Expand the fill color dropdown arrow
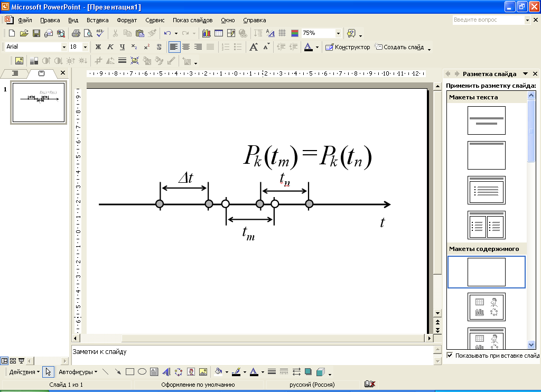Viewport: 541px width, 392px height. click(227, 372)
